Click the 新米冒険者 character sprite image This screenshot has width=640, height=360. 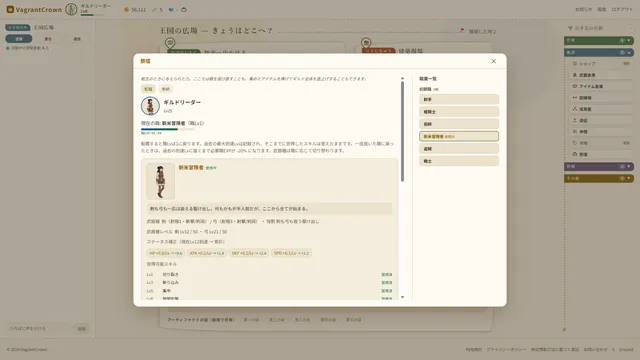[x=160, y=181]
